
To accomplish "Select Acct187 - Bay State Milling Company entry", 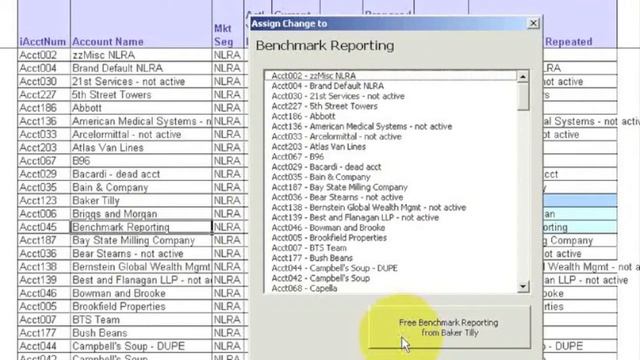I will (x=391, y=187).
